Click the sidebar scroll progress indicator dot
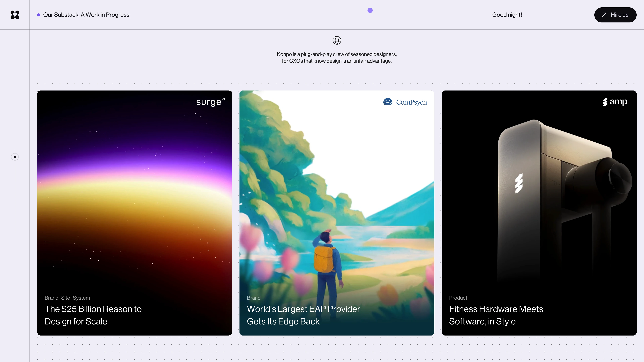 coord(15,157)
